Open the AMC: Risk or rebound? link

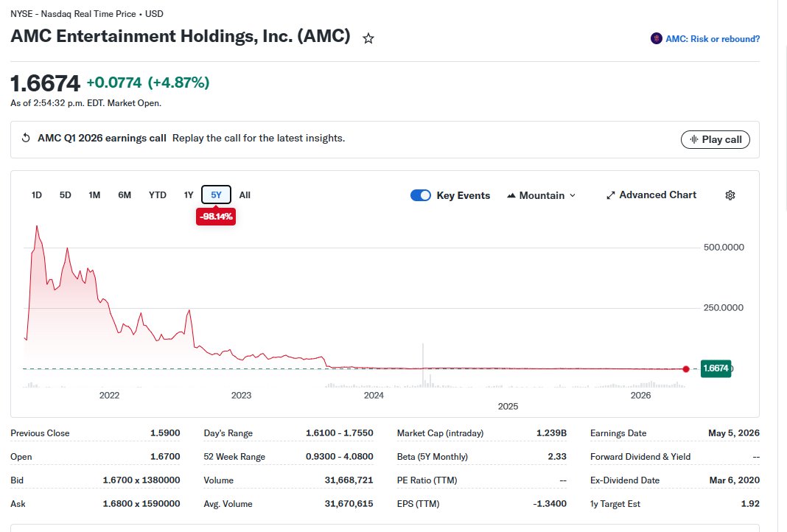point(713,38)
